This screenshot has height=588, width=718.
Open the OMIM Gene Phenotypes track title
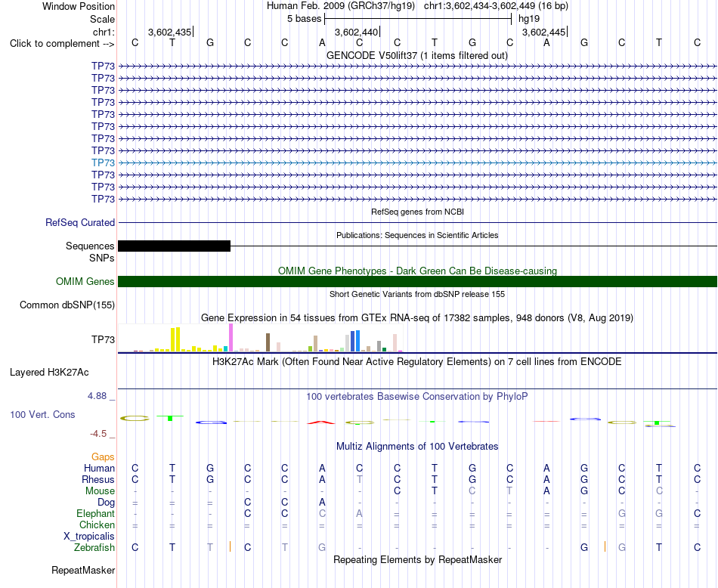click(x=417, y=271)
